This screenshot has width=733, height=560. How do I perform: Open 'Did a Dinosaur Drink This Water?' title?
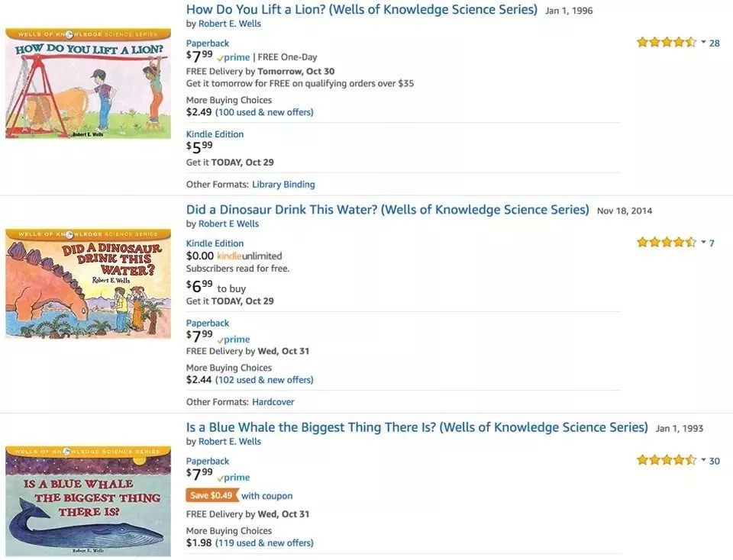click(x=387, y=210)
